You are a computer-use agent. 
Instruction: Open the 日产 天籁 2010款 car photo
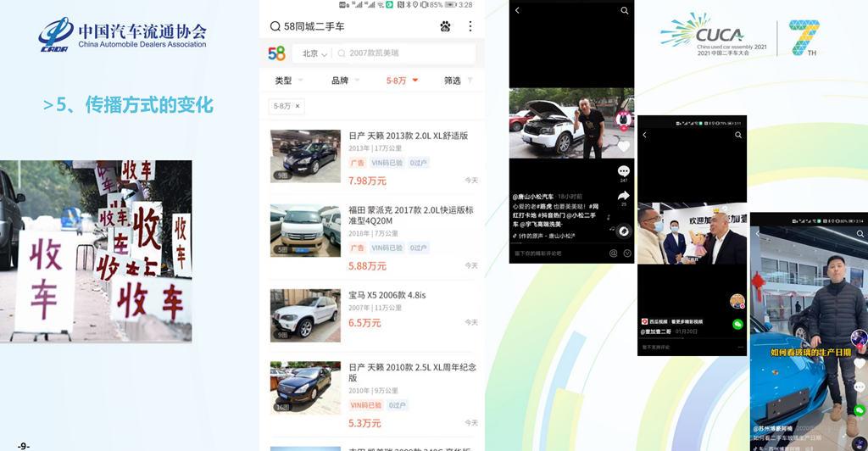[x=305, y=388]
